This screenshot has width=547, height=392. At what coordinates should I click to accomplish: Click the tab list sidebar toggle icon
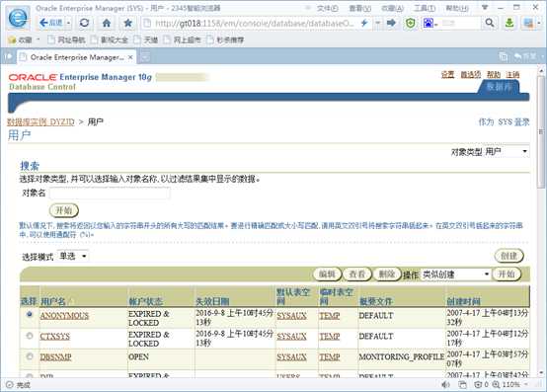pyautogui.click(x=8, y=56)
